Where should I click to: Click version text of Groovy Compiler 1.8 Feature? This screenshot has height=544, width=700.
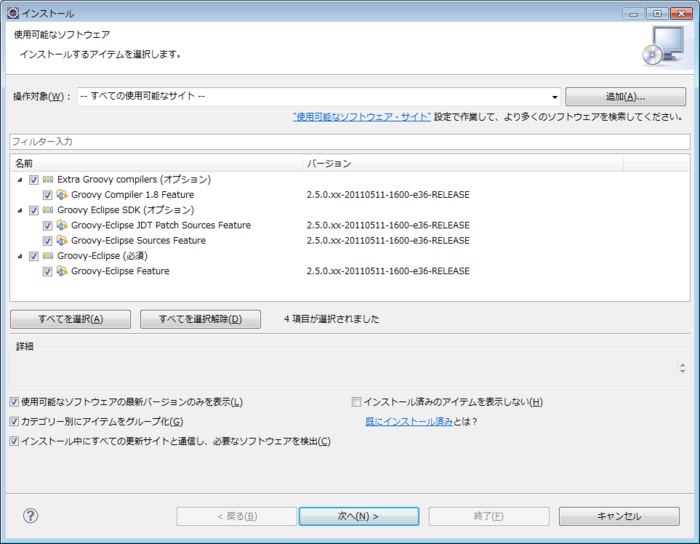[x=388, y=195]
